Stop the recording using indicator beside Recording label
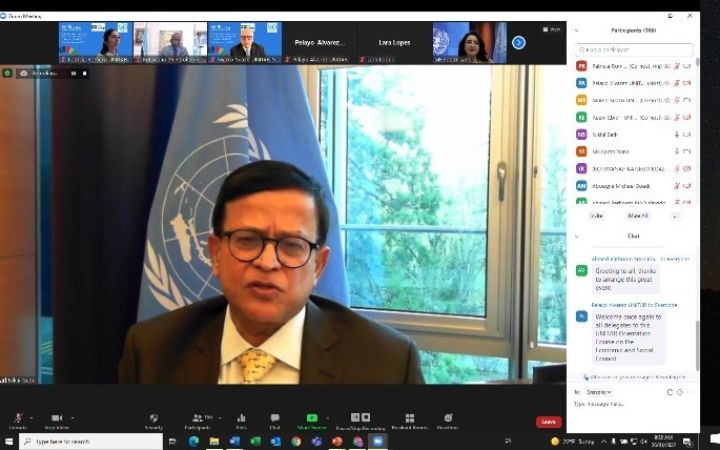Image resolution: width=720 pixels, height=450 pixels. 84,73
